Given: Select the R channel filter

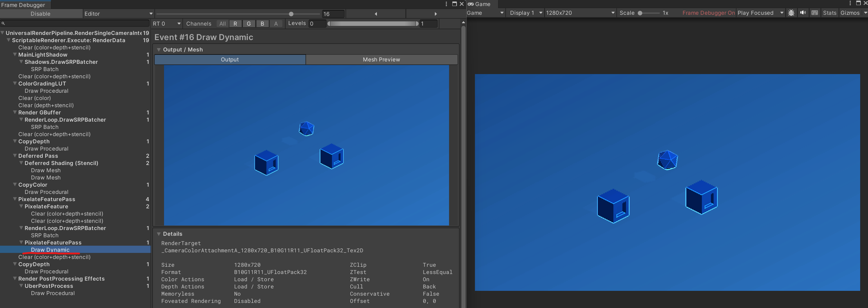Looking at the screenshot, I should 235,23.
